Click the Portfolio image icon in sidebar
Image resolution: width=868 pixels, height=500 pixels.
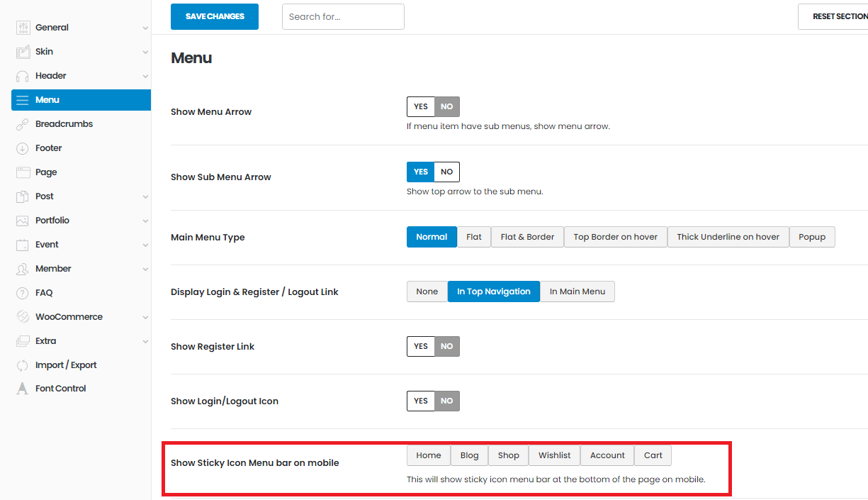23,221
